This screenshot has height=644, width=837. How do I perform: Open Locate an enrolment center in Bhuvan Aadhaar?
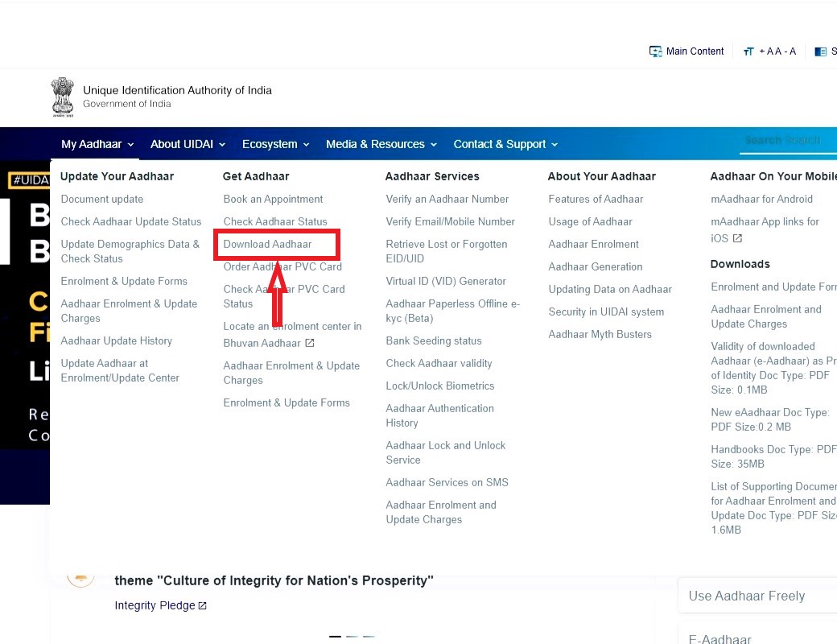click(292, 334)
